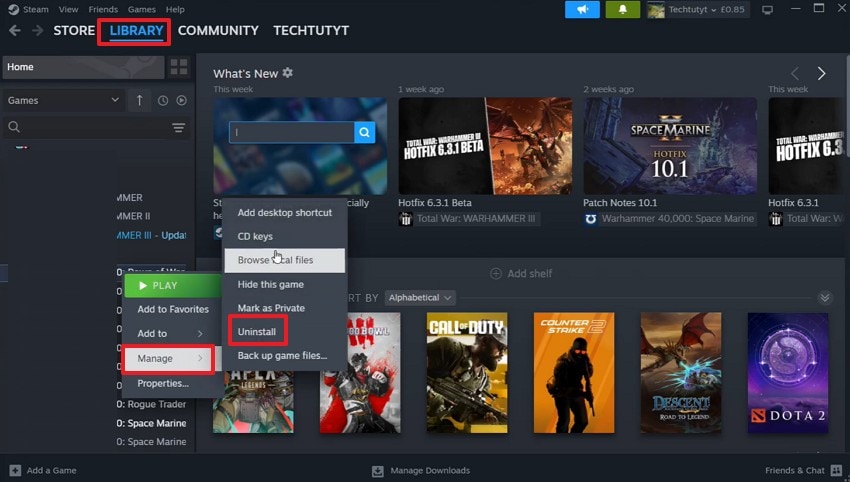The height and width of the screenshot is (482, 850).
Task: Open What's New settings gear
Action: [288, 73]
